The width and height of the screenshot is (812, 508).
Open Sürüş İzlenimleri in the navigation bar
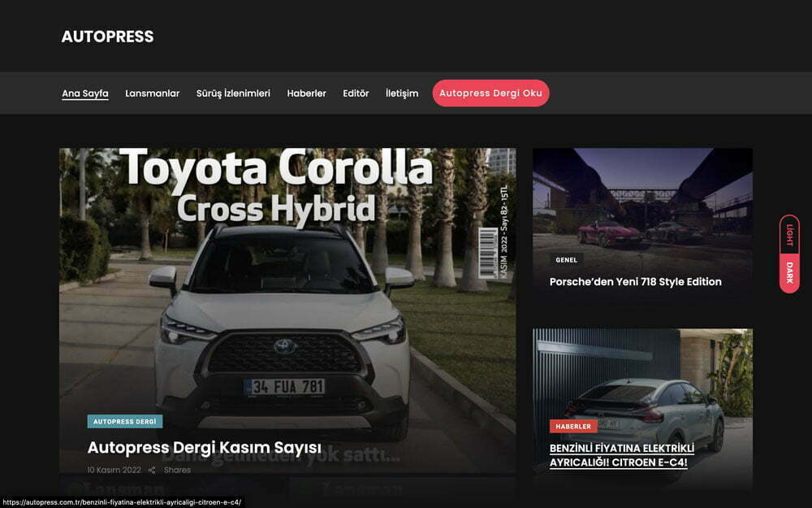(x=233, y=93)
